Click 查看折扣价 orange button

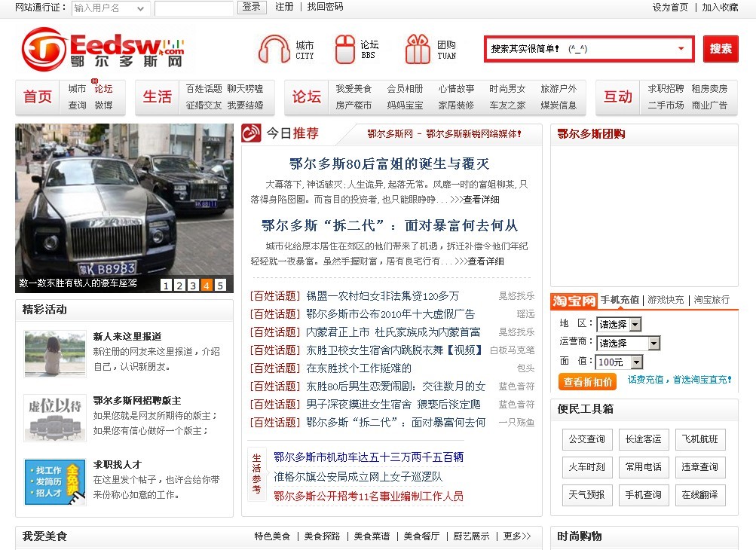click(x=588, y=382)
